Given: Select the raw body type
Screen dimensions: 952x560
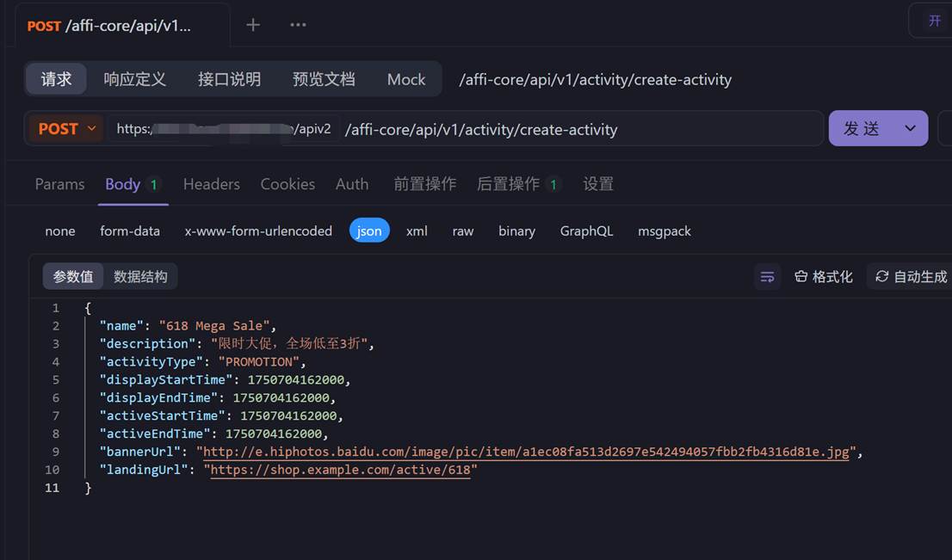Looking at the screenshot, I should 462,231.
